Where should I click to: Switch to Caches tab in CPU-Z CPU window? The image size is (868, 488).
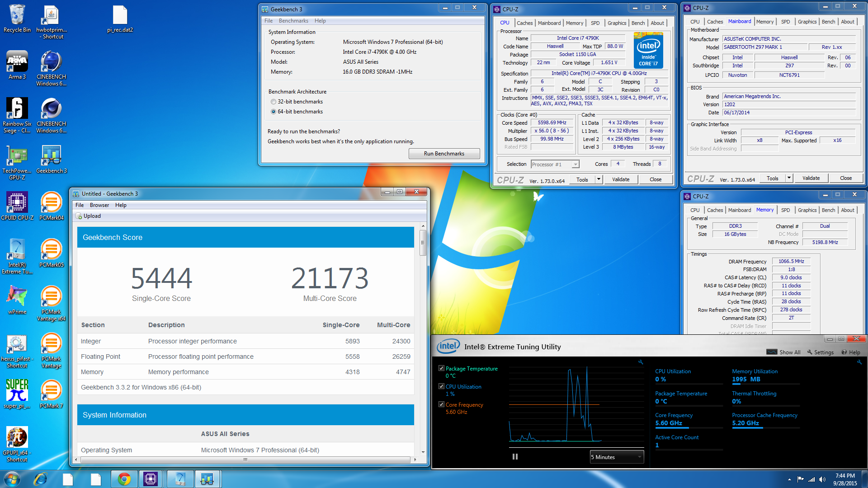point(524,23)
